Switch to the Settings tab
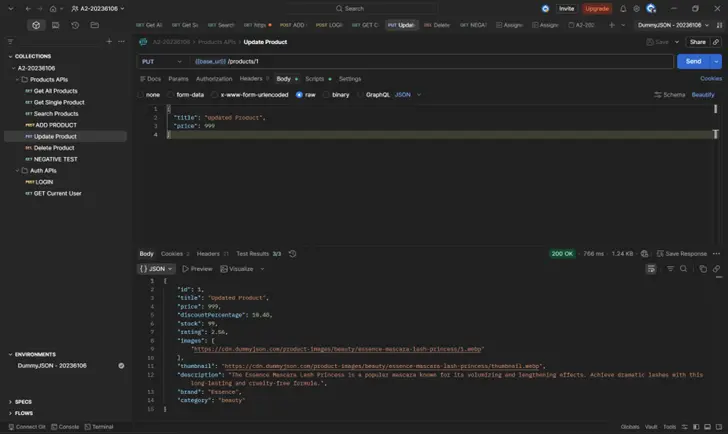 click(350, 79)
